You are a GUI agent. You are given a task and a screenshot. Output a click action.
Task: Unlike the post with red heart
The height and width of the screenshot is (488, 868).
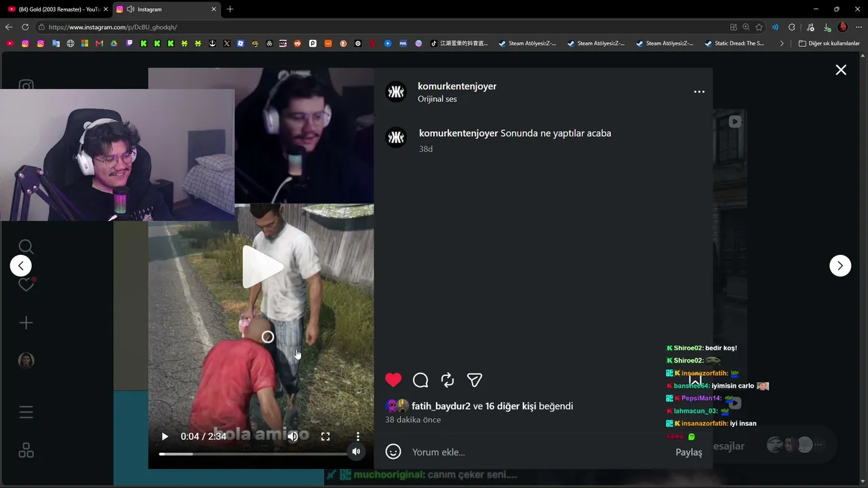(x=393, y=380)
